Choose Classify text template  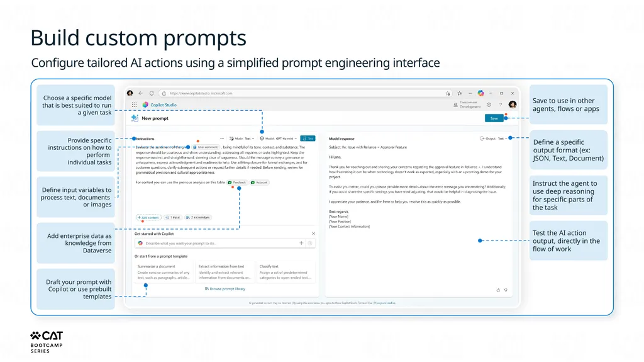(x=286, y=272)
